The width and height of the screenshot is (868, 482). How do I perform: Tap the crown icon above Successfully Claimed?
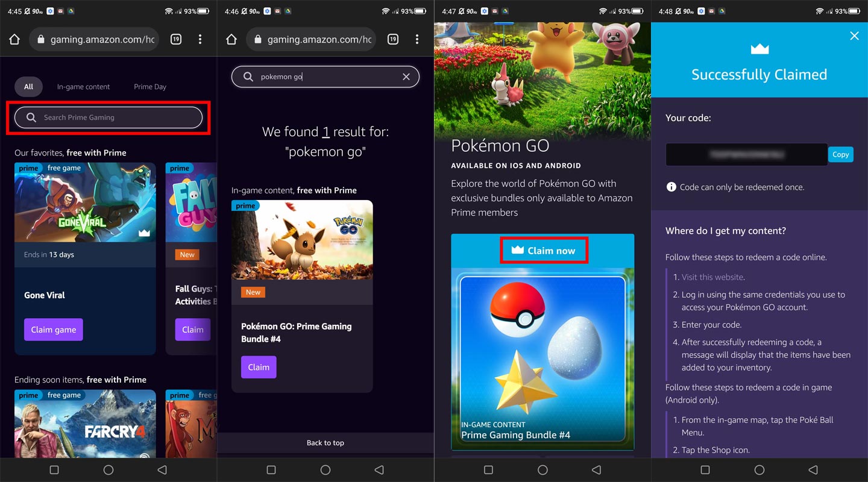tap(759, 49)
